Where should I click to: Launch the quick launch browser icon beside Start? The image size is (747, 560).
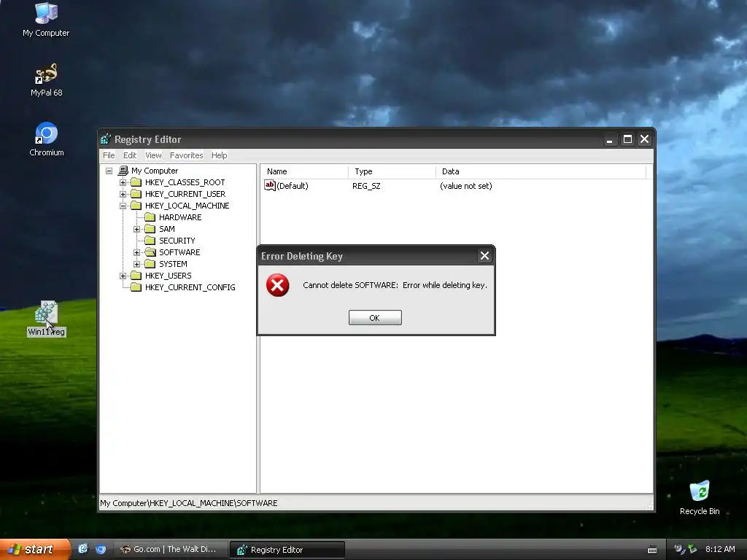point(83,549)
